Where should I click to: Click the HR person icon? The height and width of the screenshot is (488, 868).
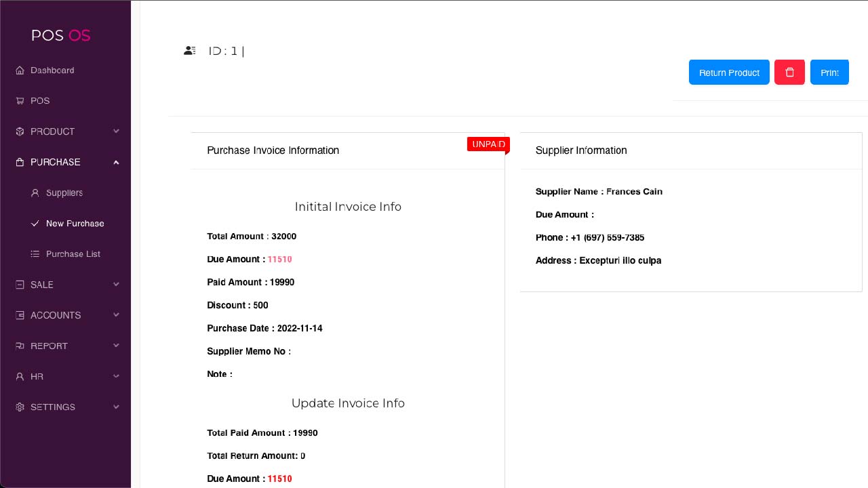(x=20, y=377)
